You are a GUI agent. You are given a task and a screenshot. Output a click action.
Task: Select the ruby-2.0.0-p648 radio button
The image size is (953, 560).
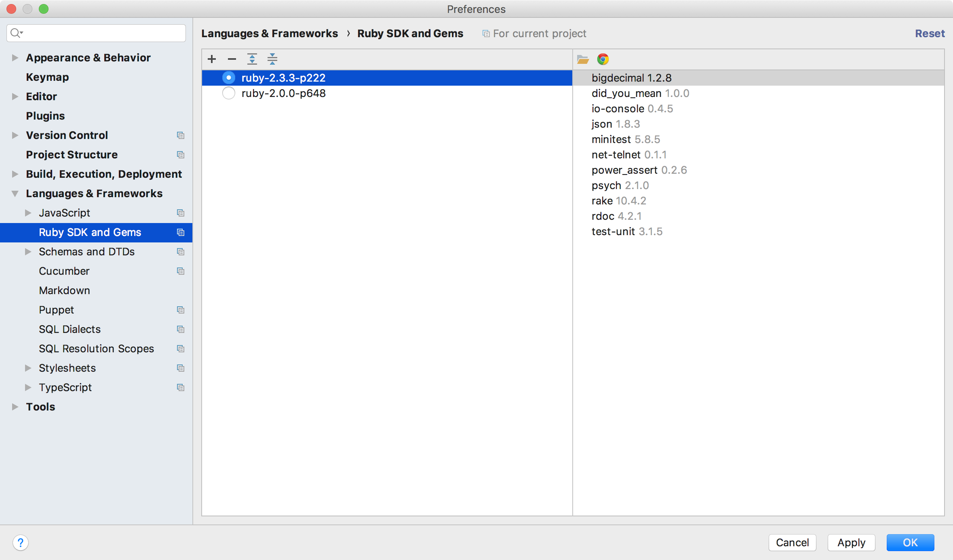229,93
